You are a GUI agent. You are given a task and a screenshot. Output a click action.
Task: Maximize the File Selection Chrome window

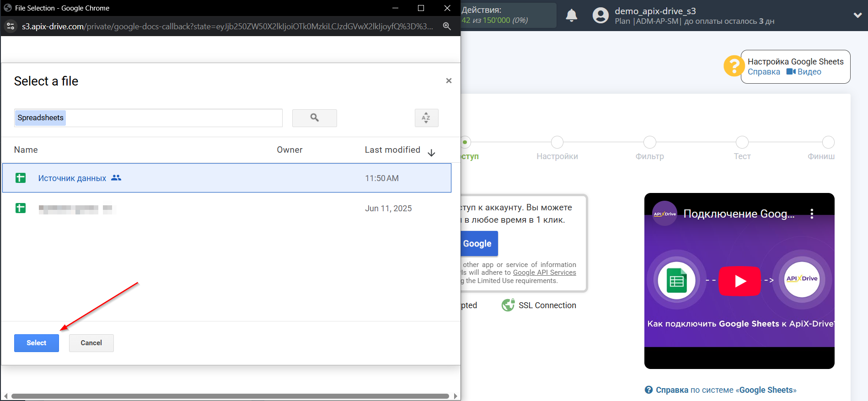point(421,8)
